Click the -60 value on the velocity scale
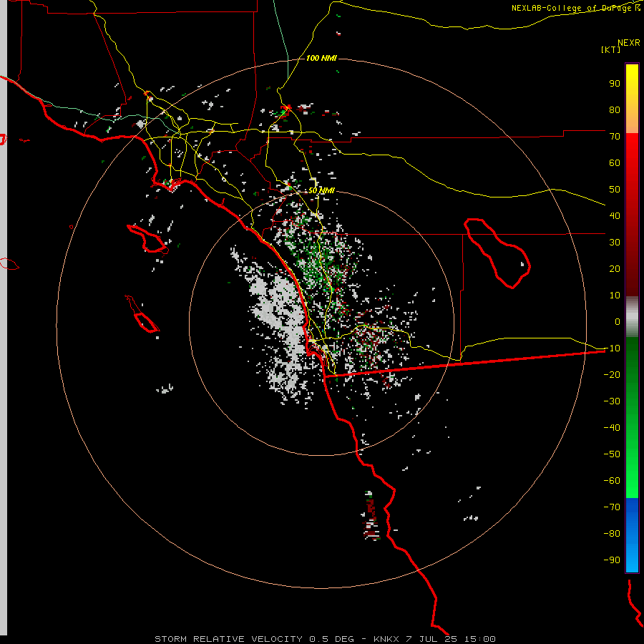The image size is (644, 644). pyautogui.click(x=612, y=481)
